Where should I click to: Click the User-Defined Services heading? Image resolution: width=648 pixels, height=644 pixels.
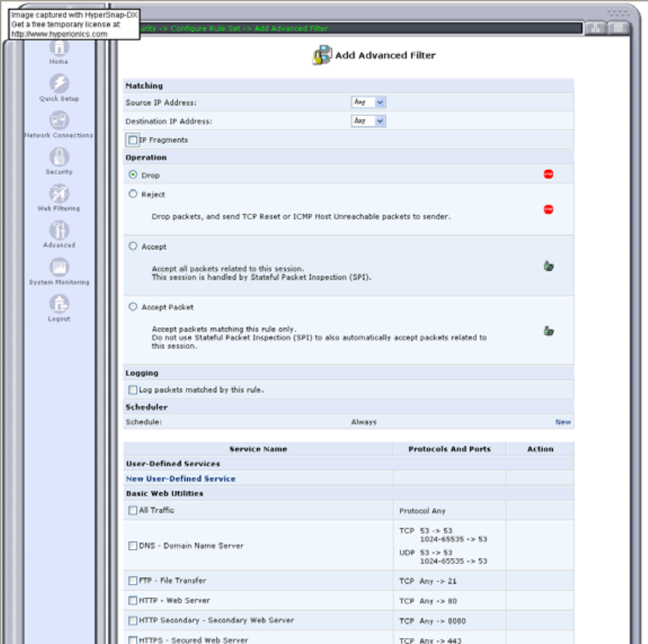[173, 464]
